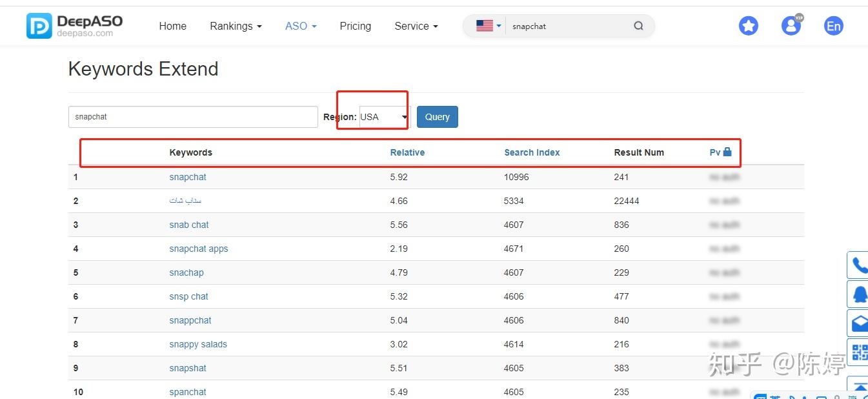The image size is (868, 399).
Task: Open the snsp chat keyword link
Action: 189,296
